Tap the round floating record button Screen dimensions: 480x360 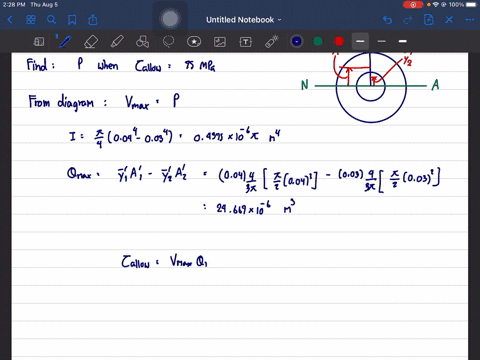170,18
